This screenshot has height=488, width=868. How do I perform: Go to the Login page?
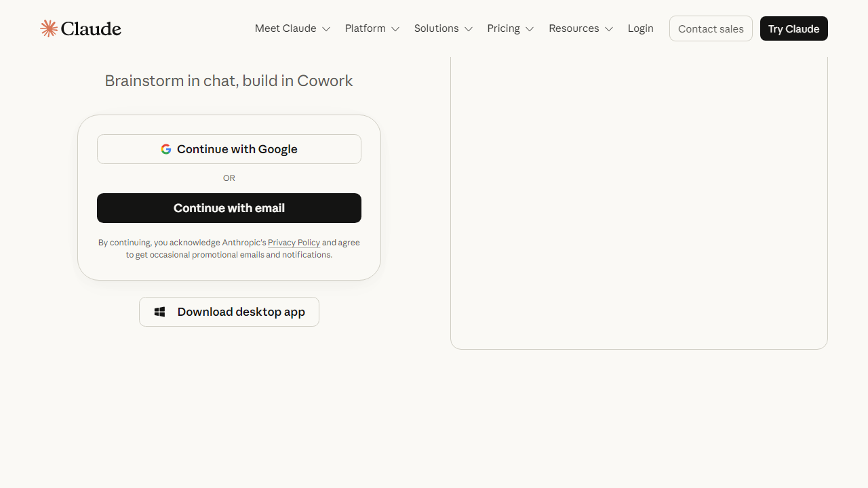tap(641, 28)
